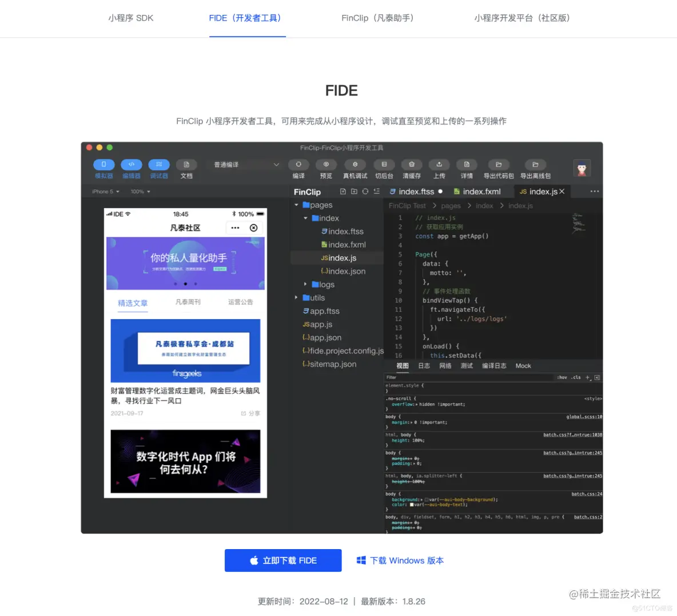Click pages in the breadcrumb path
The width and height of the screenshot is (677, 616).
coord(451,206)
